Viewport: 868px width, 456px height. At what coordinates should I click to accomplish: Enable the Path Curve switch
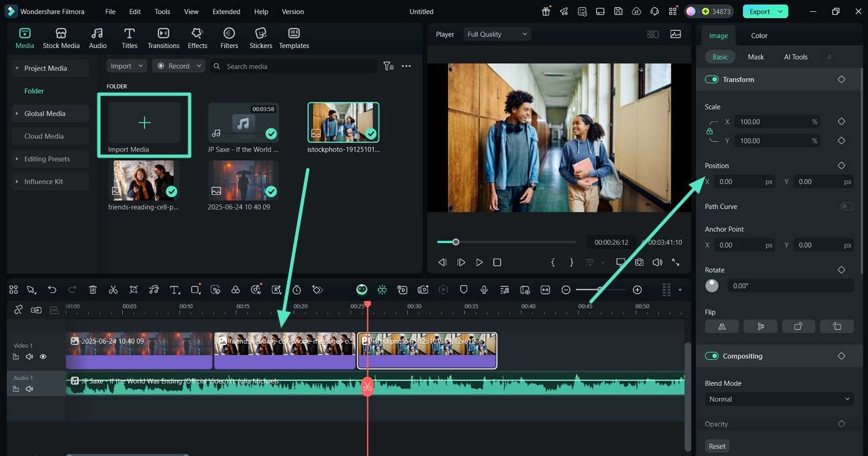[847, 206]
